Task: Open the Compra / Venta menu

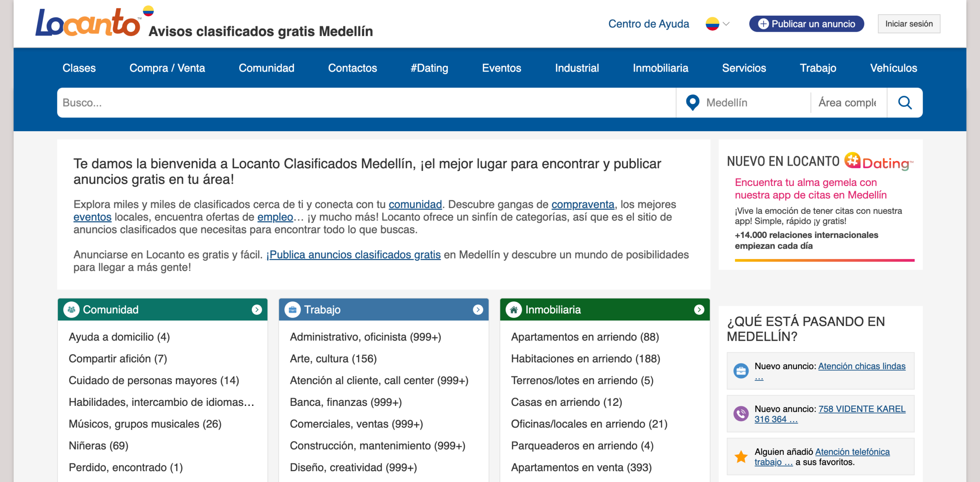Action: [x=167, y=68]
